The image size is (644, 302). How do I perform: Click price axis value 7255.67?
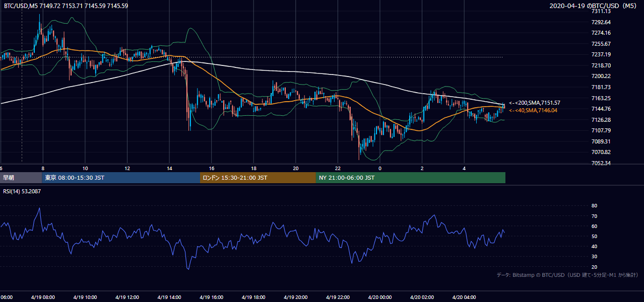click(x=601, y=44)
